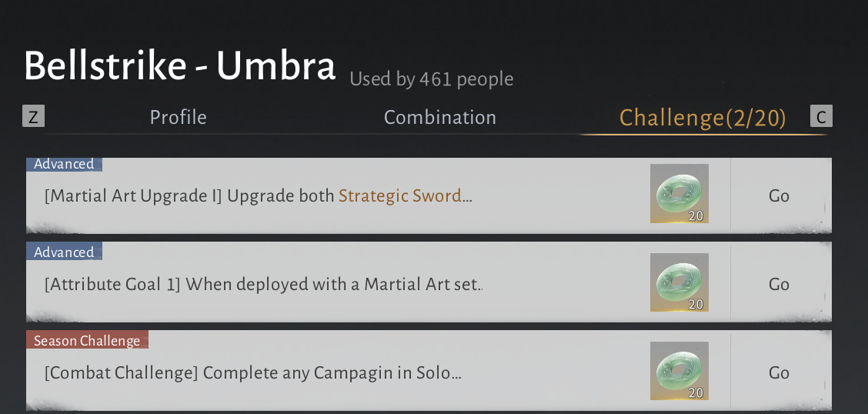The width and height of the screenshot is (868, 414).
Task: Click jade reward icon for Combat Challenge
Action: (679, 371)
